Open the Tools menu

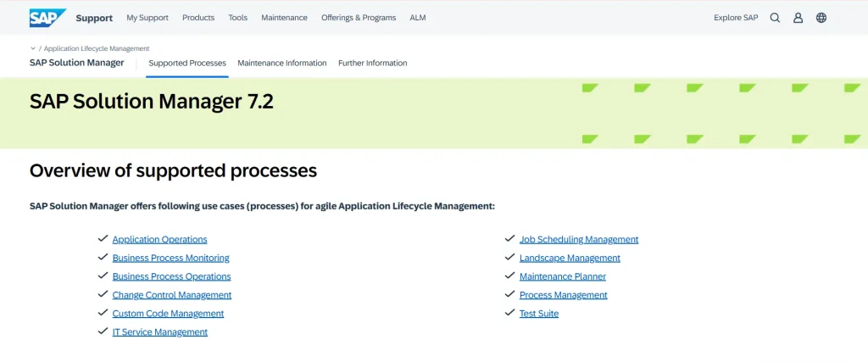238,18
